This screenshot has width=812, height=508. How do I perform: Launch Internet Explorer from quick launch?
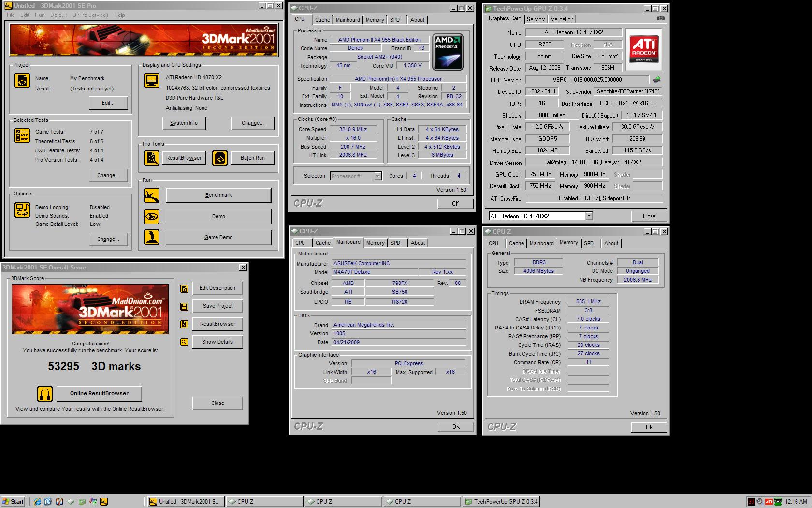(x=37, y=502)
